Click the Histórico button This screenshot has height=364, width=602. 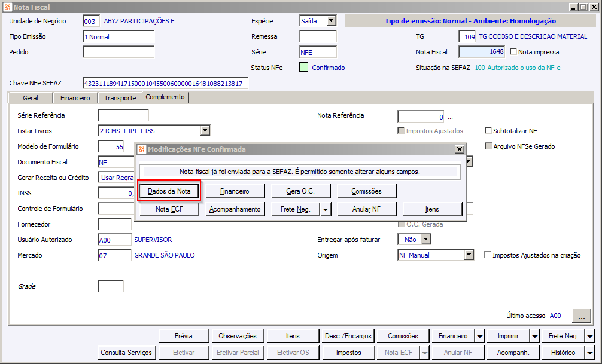point(563,353)
